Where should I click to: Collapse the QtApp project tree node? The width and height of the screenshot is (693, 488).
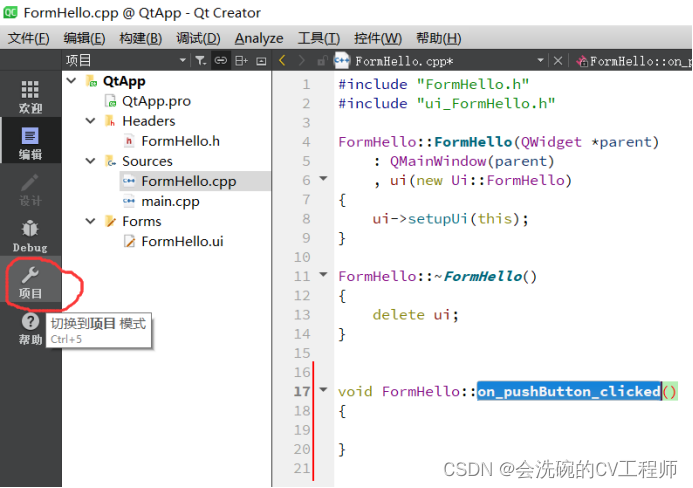click(x=72, y=80)
